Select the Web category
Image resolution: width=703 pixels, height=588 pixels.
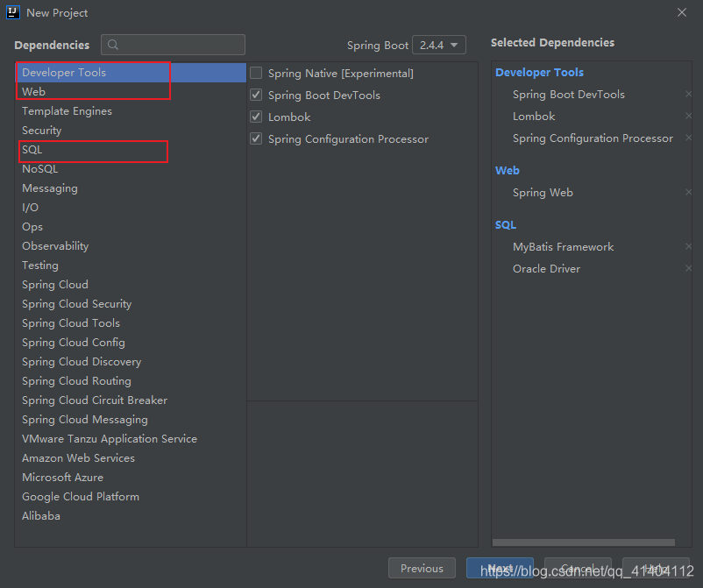pyautogui.click(x=131, y=92)
